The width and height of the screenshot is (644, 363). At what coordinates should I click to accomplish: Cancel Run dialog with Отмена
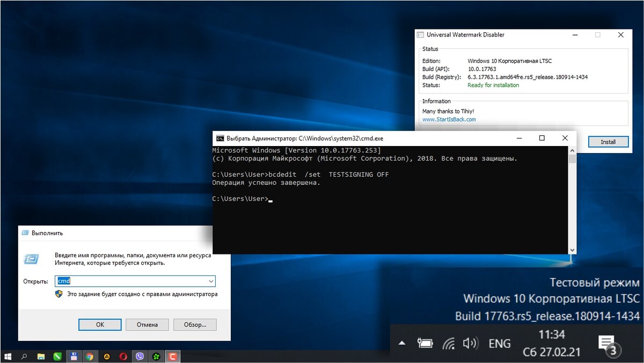[x=147, y=324]
